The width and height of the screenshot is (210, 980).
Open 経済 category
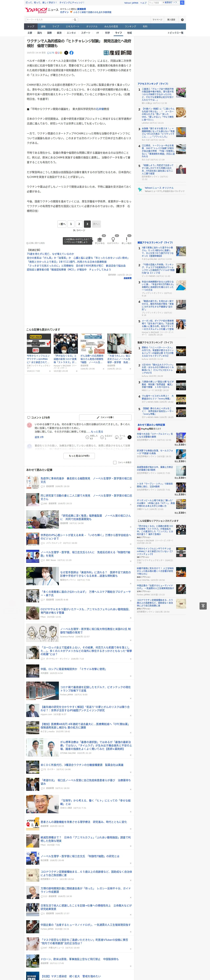(x=59, y=33)
